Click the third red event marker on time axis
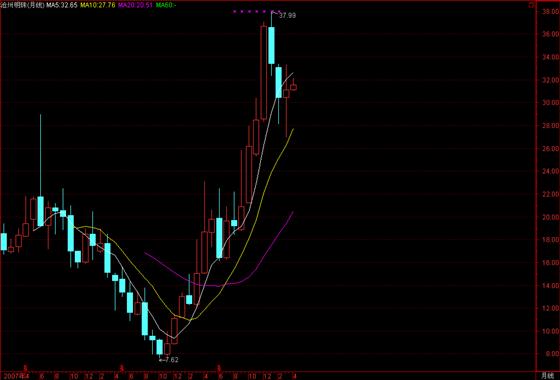 220,368
